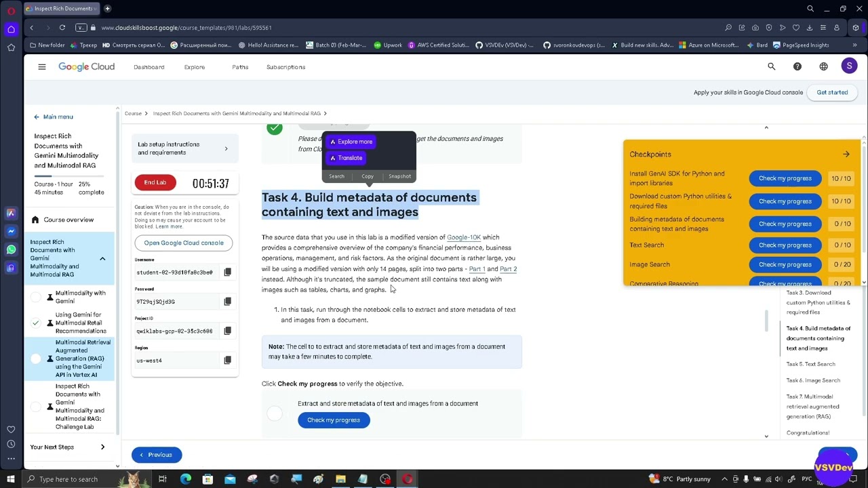Show more bookmarks with the double chevron
868x488 pixels.
click(856, 45)
